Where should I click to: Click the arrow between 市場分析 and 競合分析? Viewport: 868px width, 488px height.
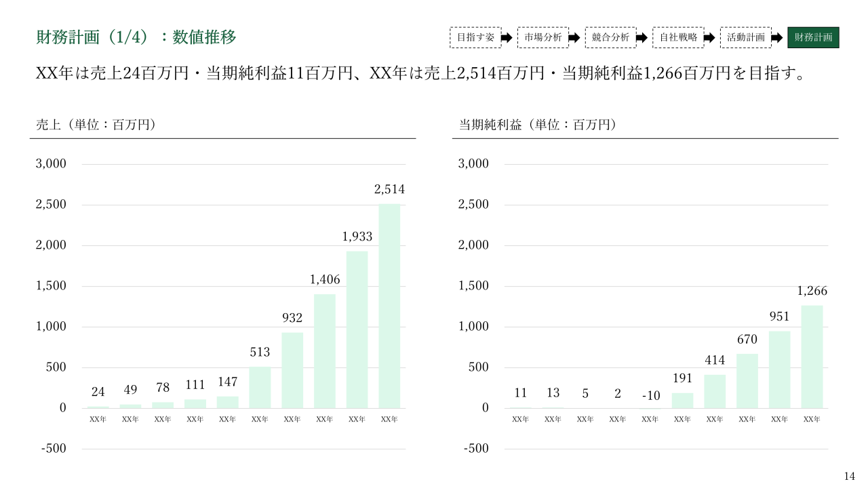(574, 38)
